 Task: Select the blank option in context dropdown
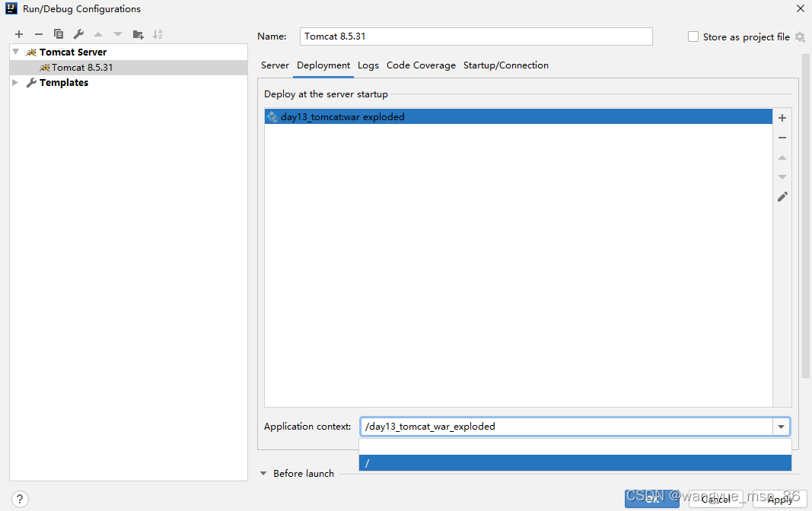tap(575, 447)
